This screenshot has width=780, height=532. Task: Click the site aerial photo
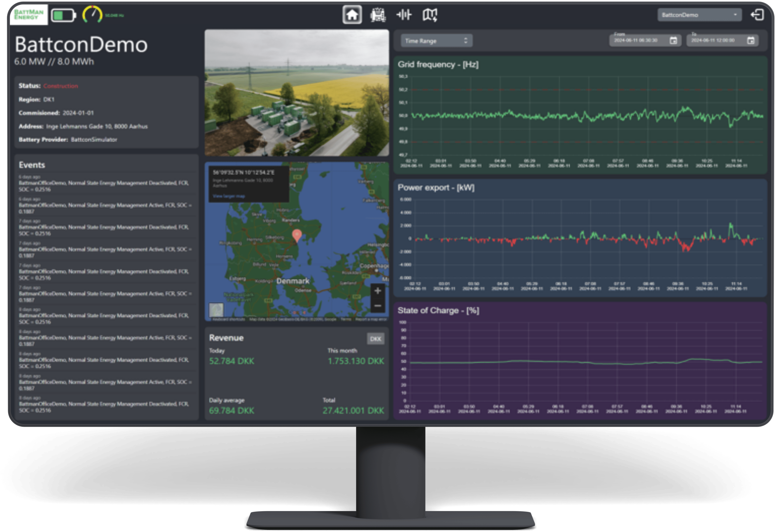pyautogui.click(x=297, y=93)
